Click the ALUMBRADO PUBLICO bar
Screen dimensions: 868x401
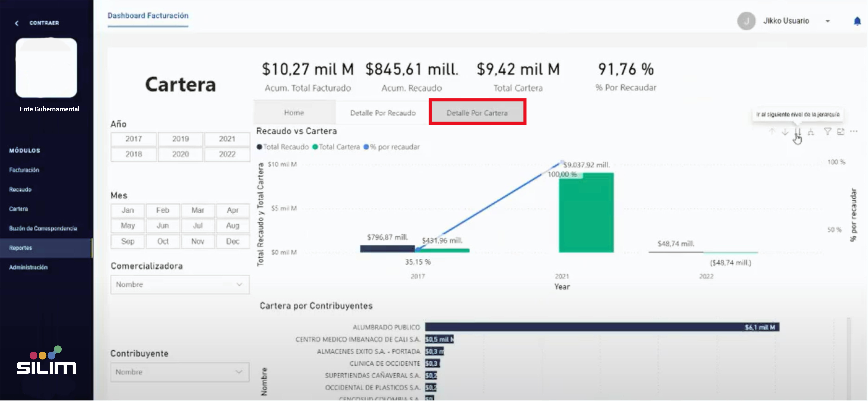(602, 327)
